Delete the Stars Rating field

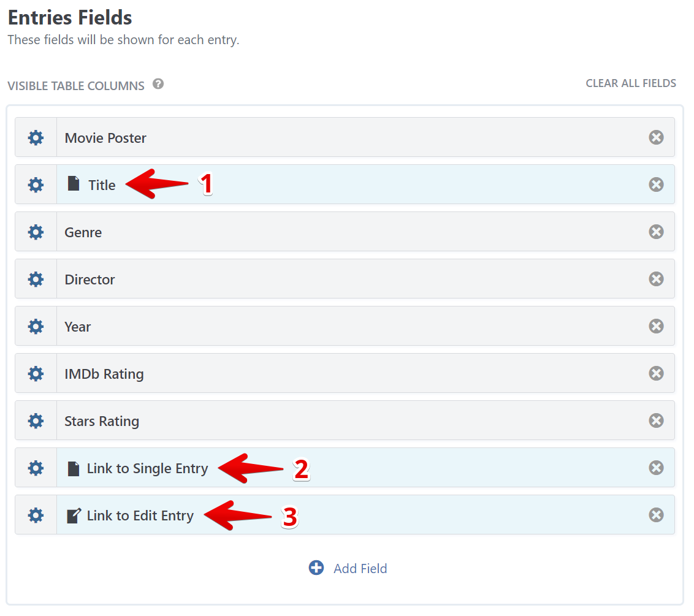point(656,420)
